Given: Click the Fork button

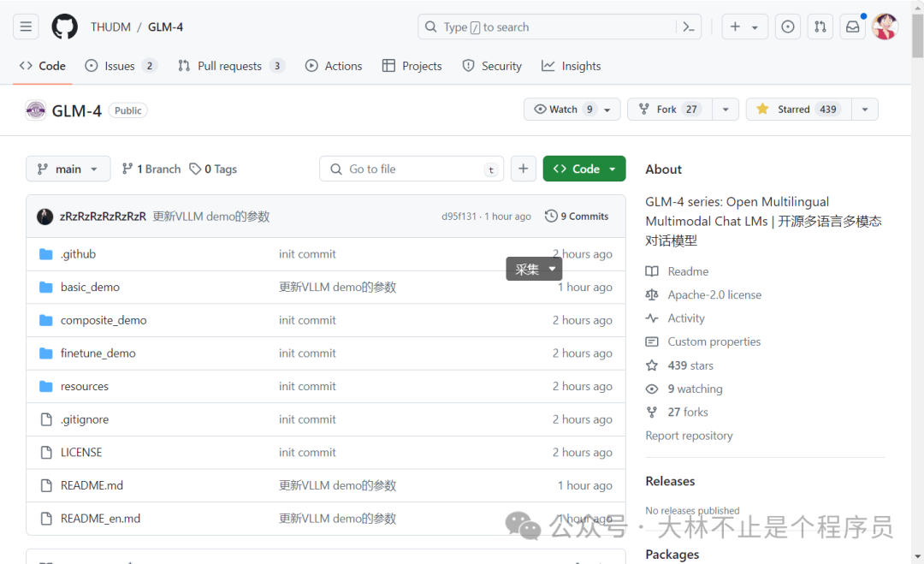Looking at the screenshot, I should 670,109.
